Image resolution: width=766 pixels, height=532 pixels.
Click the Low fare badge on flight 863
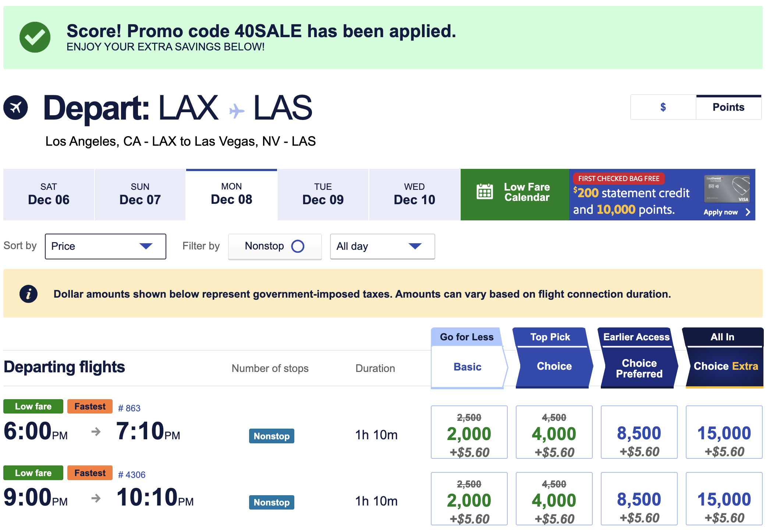pyautogui.click(x=33, y=407)
